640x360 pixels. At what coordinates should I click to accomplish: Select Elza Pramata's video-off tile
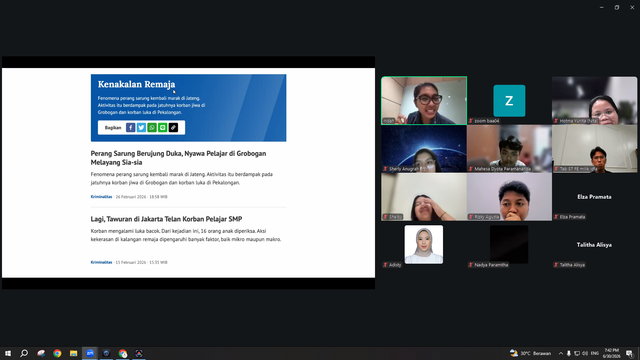pos(594,197)
